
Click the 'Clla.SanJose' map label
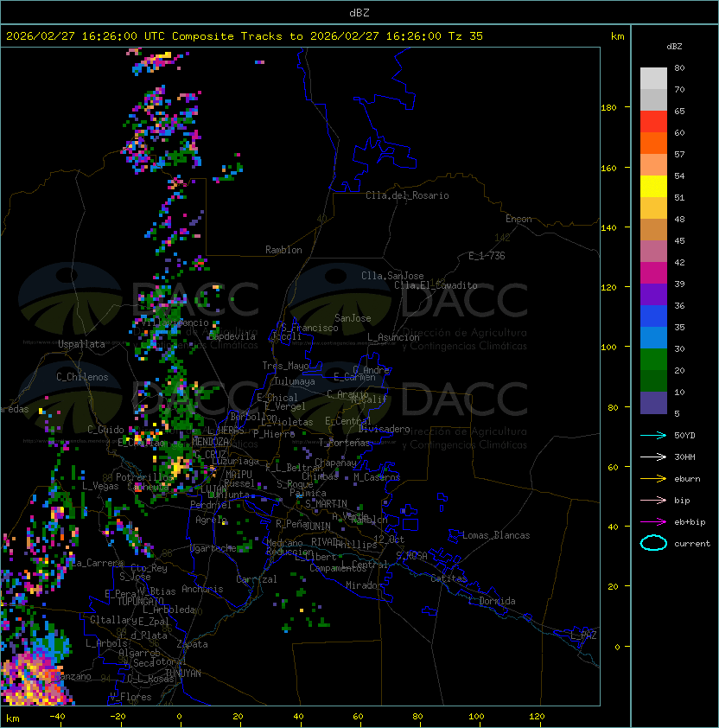tap(392, 276)
